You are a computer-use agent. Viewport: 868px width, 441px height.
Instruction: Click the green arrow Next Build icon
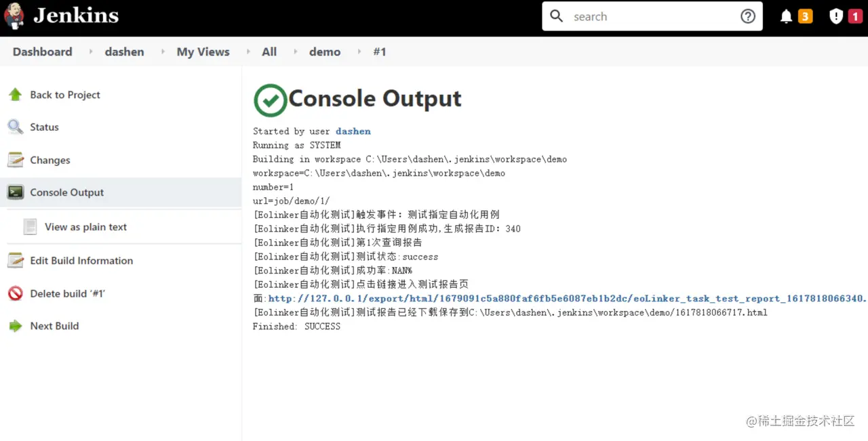point(15,326)
